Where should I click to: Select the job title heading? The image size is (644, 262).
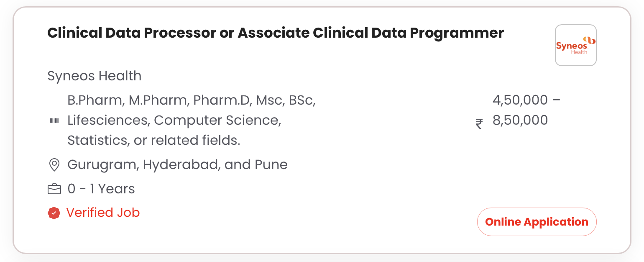pyautogui.click(x=275, y=33)
